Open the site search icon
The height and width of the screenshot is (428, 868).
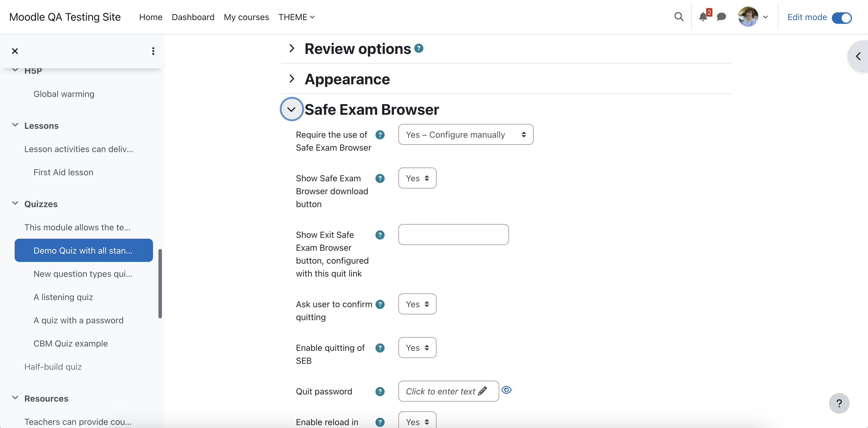click(679, 17)
